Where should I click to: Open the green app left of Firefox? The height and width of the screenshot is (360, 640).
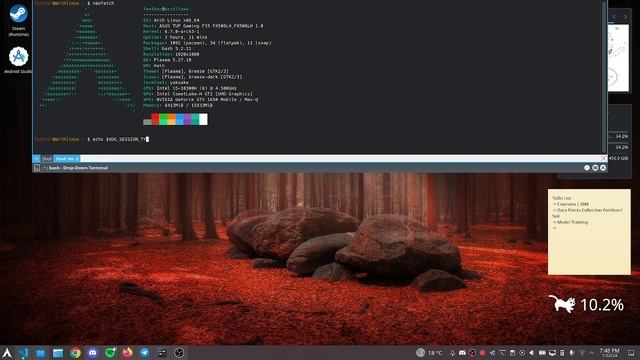(110, 353)
